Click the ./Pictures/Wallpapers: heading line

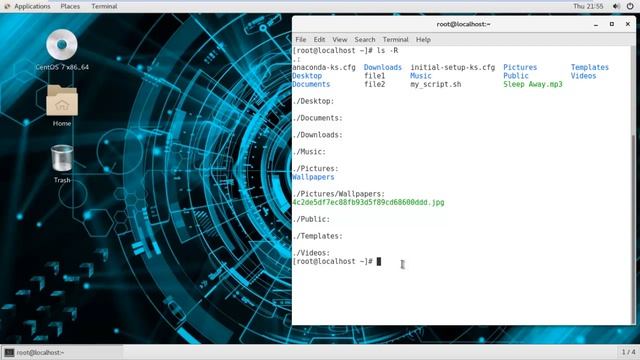pyautogui.click(x=339, y=194)
